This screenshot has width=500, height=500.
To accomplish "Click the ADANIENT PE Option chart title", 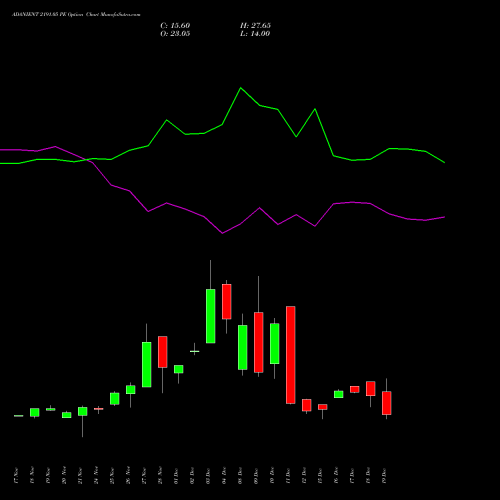I will click(x=76, y=15).
